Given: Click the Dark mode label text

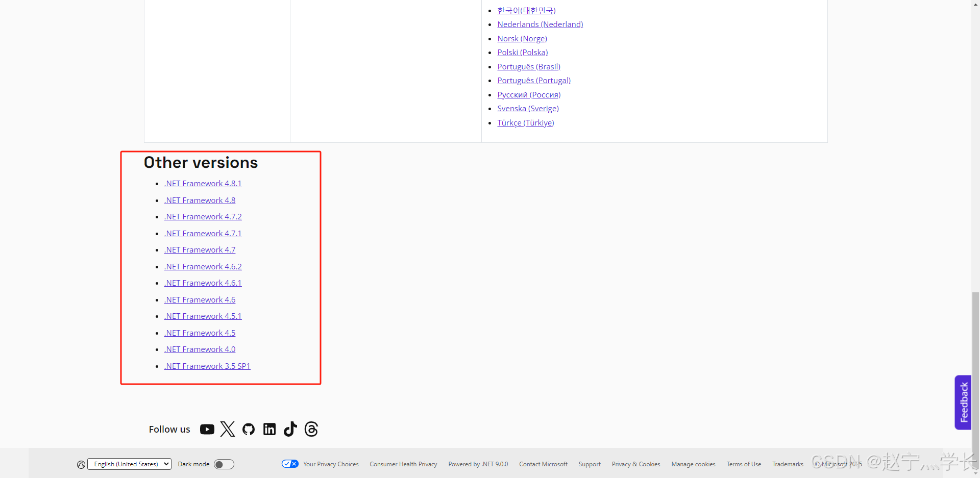Looking at the screenshot, I should (193, 464).
